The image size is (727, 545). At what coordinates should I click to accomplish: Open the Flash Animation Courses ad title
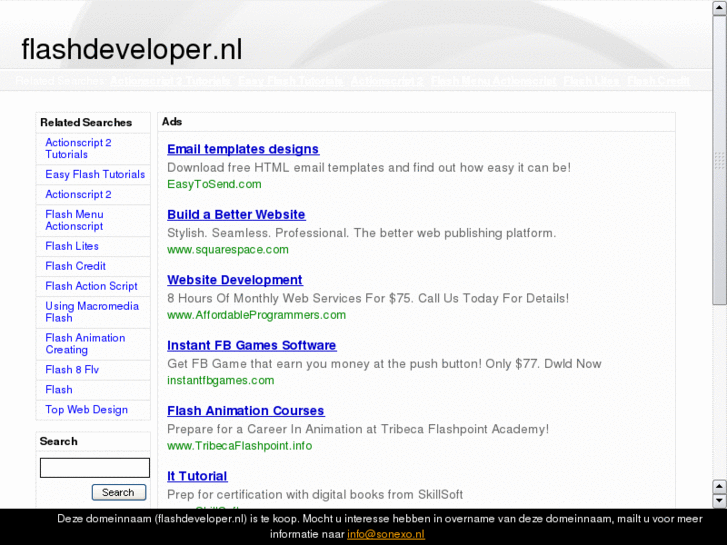pyautogui.click(x=245, y=411)
